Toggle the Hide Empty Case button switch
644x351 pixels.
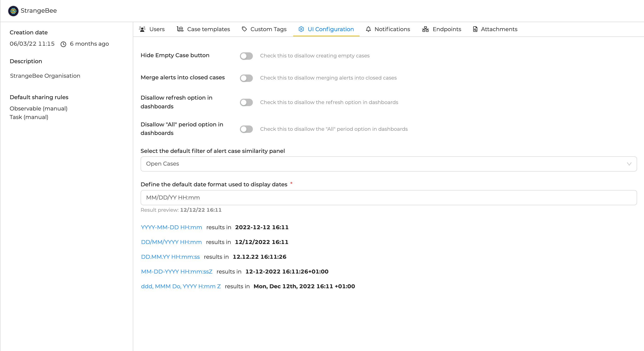tap(246, 56)
